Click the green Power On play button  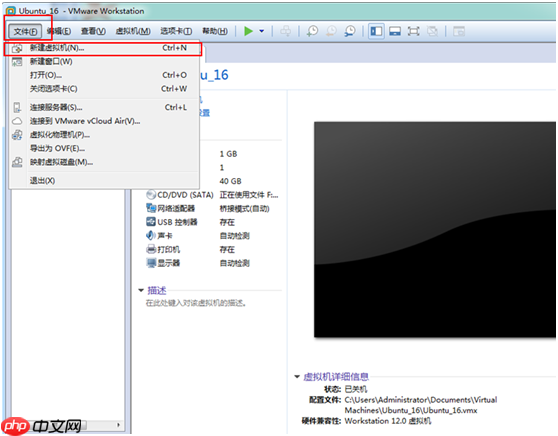248,31
